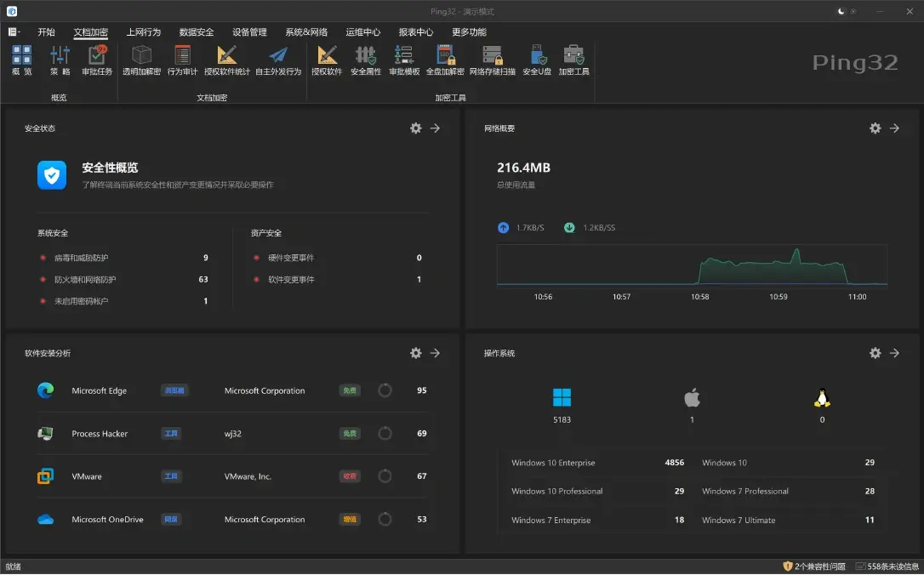Switch to the 报表中心 ribbon tab

pyautogui.click(x=414, y=32)
